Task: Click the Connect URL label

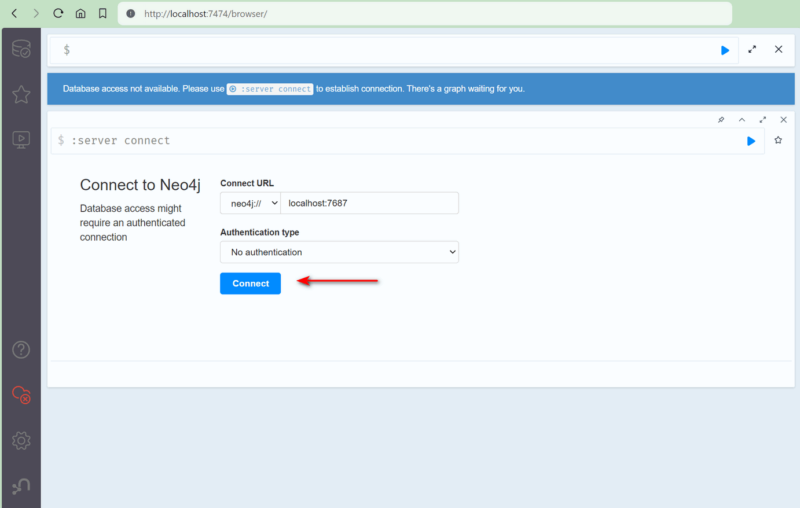Action: [247, 183]
